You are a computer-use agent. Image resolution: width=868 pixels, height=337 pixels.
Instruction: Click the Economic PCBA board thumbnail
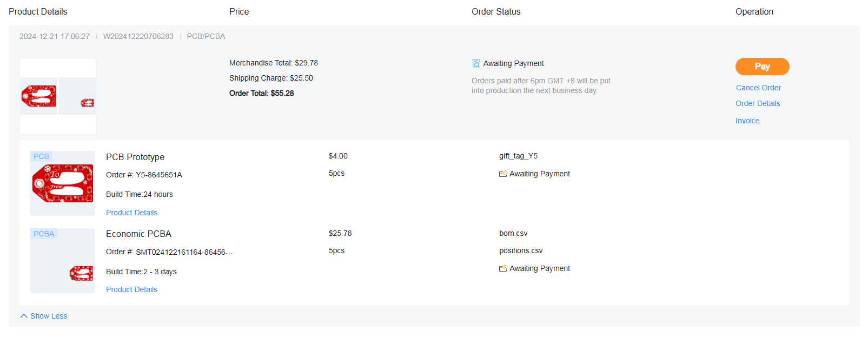(81, 273)
